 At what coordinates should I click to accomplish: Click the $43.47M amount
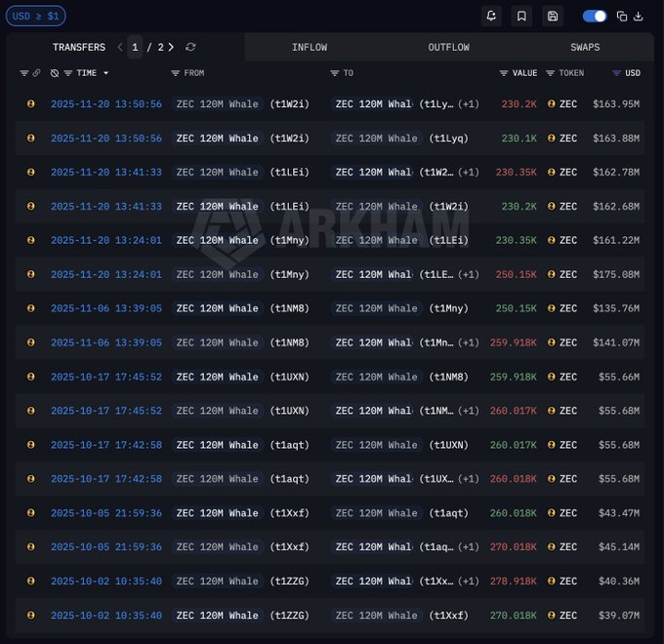click(619, 513)
